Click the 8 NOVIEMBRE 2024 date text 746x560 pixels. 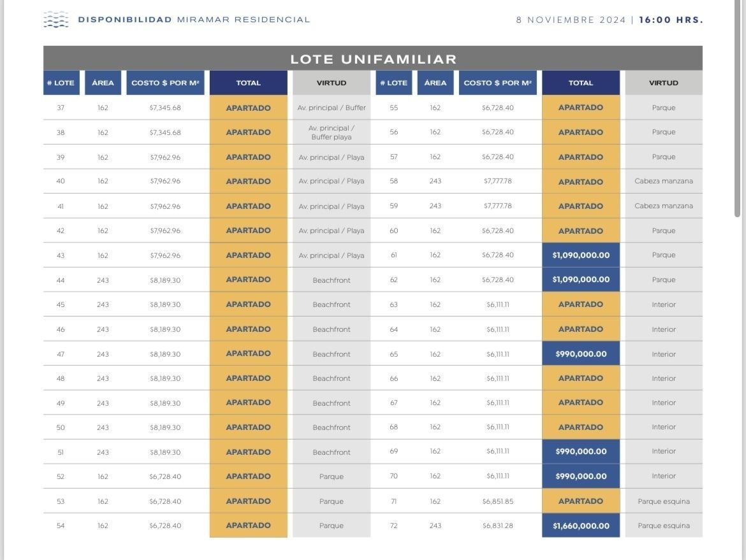pyautogui.click(x=571, y=20)
